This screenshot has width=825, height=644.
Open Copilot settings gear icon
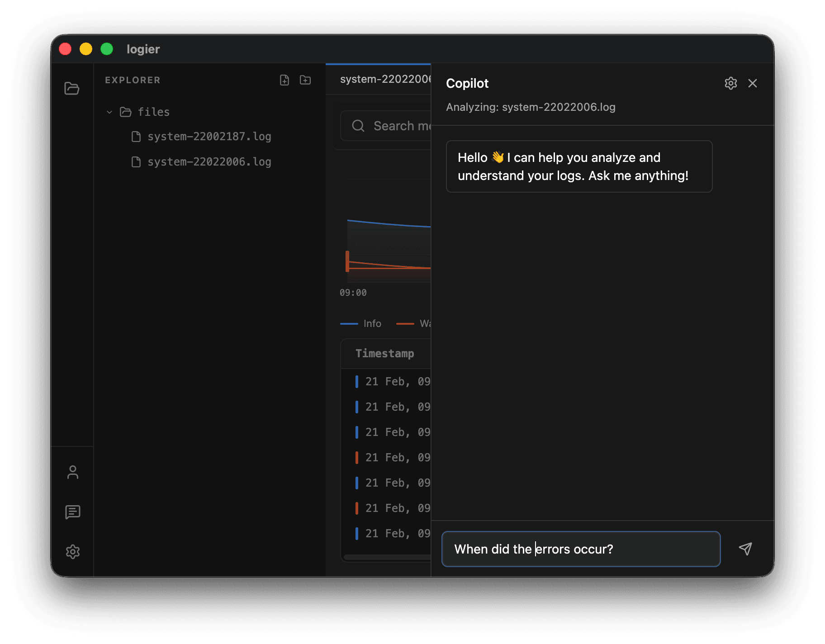(x=730, y=83)
